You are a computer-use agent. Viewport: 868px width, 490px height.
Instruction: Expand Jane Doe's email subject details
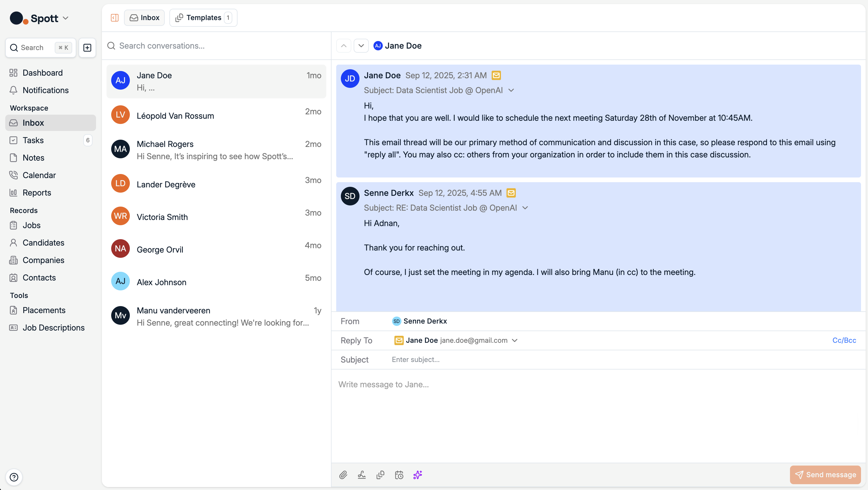coord(511,90)
